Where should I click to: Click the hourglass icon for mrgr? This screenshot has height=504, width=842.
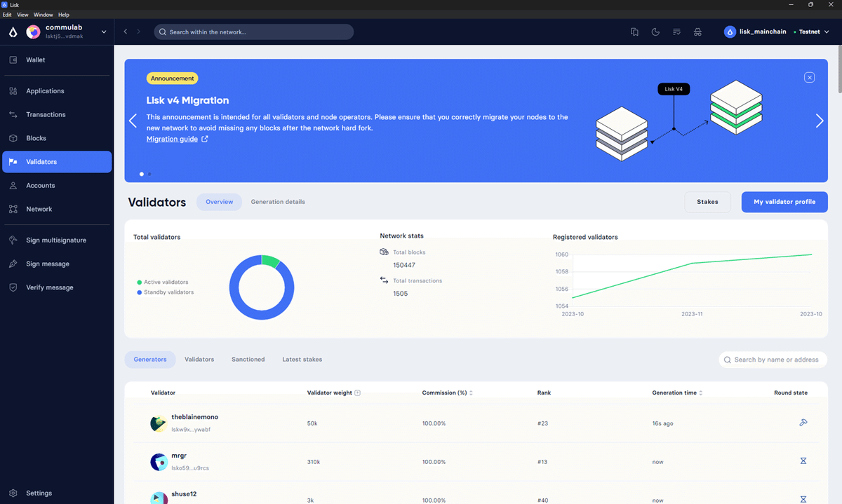click(x=803, y=461)
